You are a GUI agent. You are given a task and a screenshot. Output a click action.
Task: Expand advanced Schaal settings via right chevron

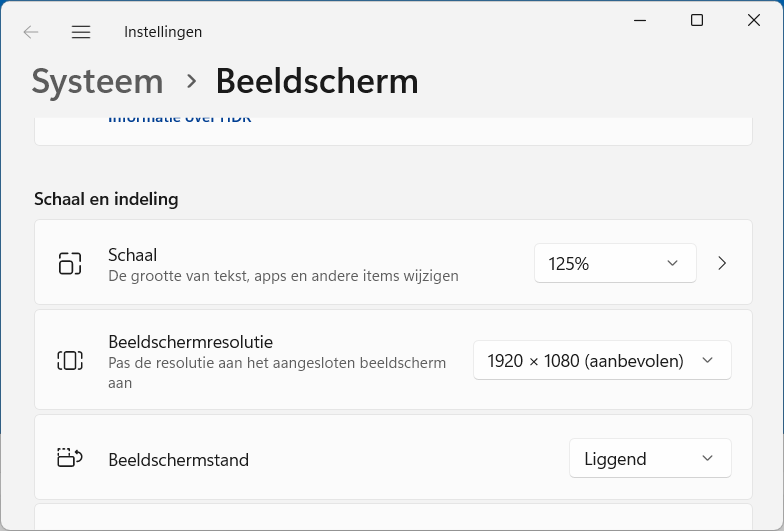[x=722, y=263]
